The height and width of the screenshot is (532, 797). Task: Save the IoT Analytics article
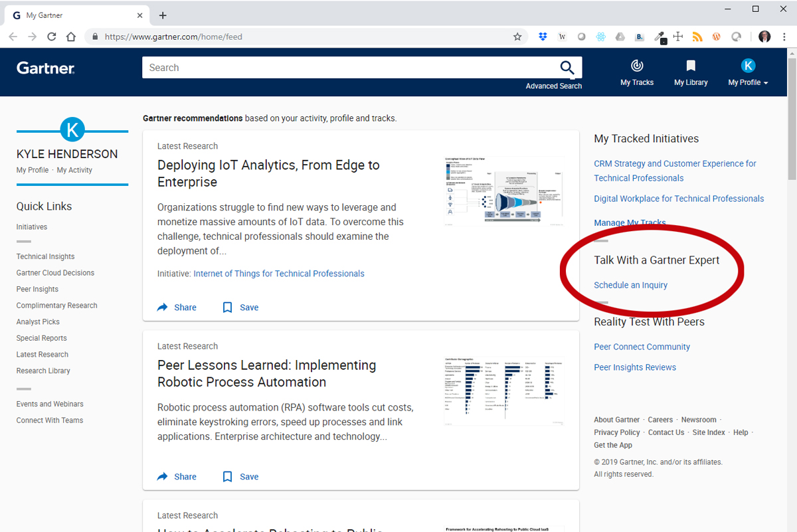click(239, 307)
